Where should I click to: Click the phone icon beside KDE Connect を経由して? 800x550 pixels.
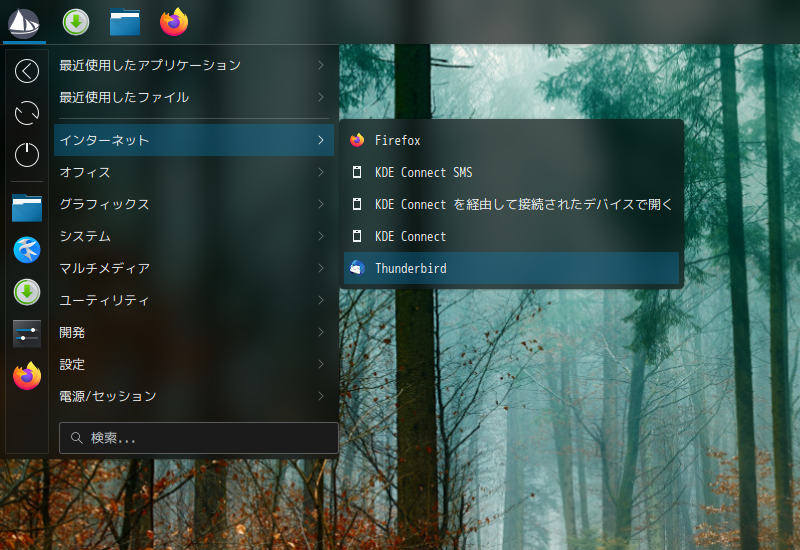tap(357, 204)
